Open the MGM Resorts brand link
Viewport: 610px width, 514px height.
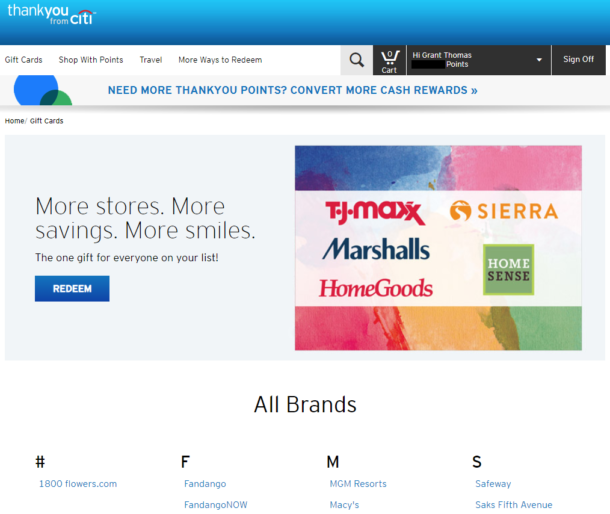[x=358, y=484]
